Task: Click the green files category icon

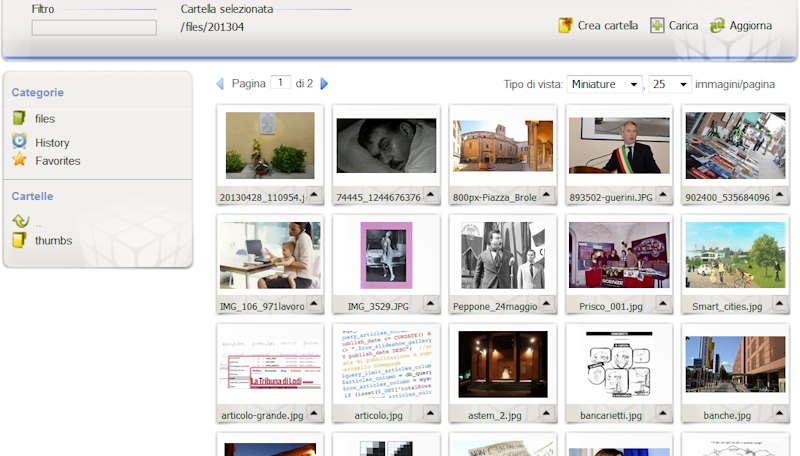Action: coord(19,118)
